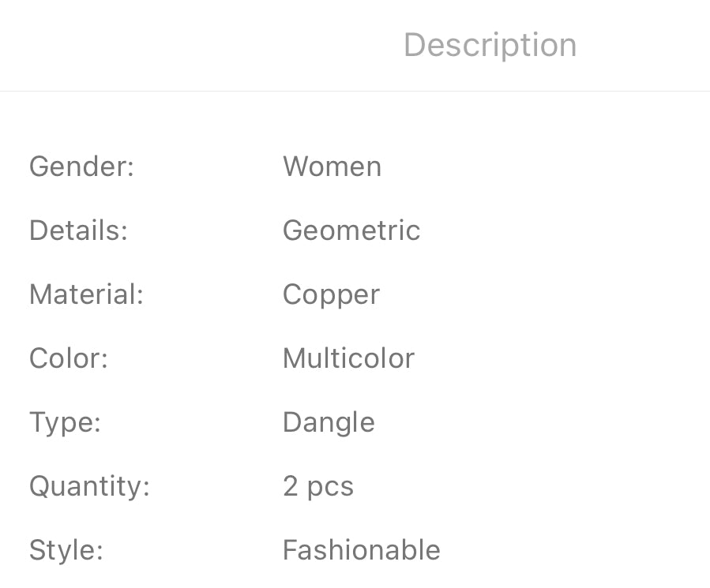
Task: Open the Description tab header
Action: point(490,45)
